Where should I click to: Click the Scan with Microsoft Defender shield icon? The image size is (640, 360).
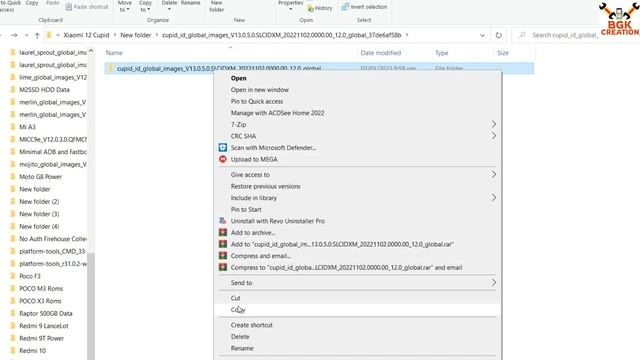tap(222, 148)
